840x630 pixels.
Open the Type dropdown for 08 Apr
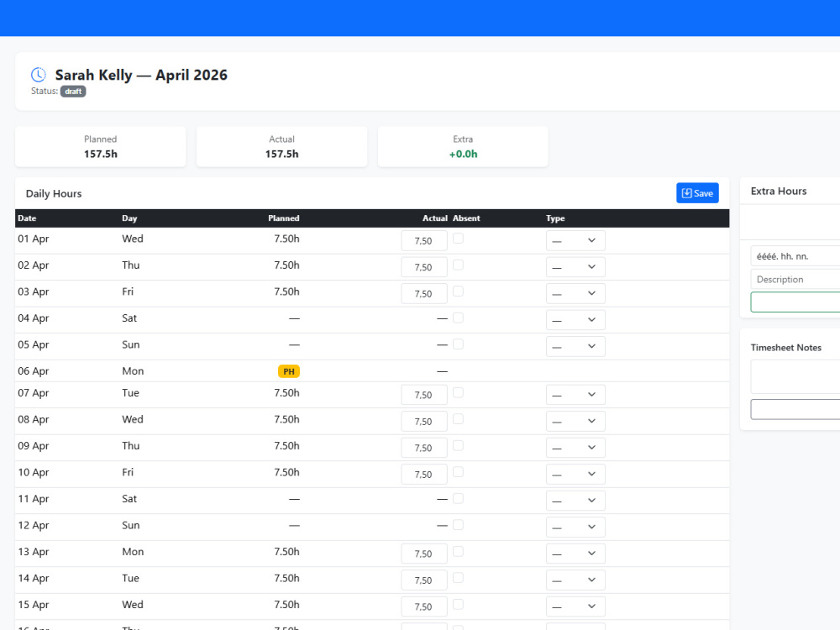(575, 421)
